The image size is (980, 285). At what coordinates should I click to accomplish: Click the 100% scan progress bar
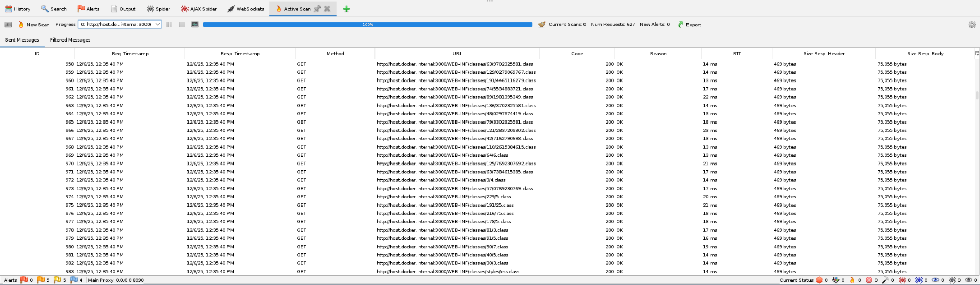368,24
